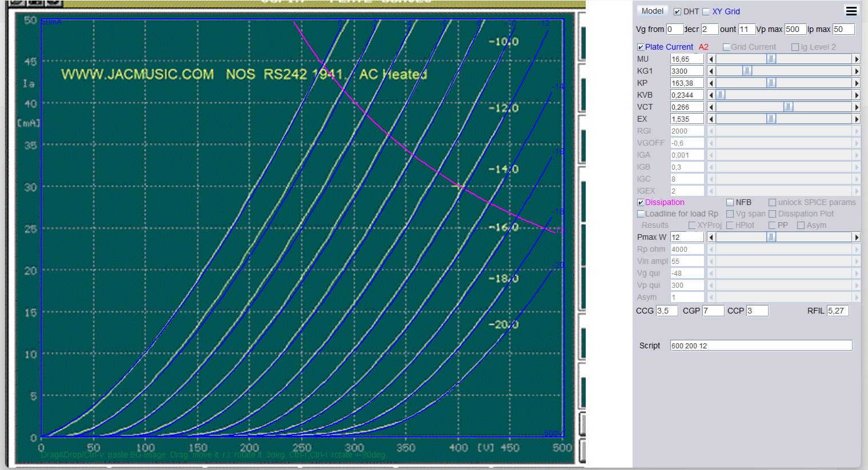Select the RFIL value field
This screenshot has height=470, width=868.
837,311
